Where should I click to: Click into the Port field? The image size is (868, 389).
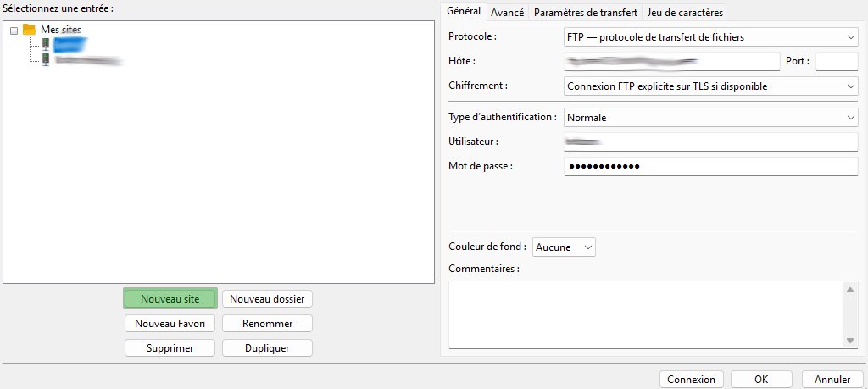tap(837, 61)
